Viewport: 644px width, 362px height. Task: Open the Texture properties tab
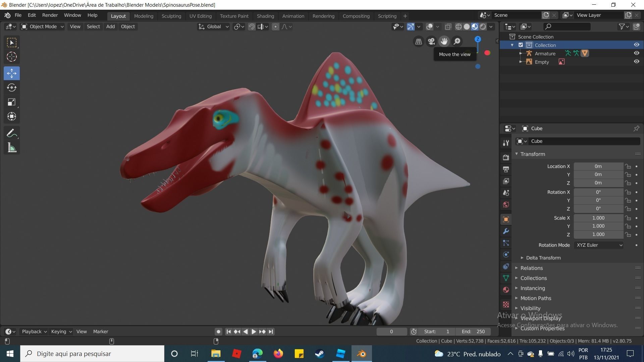tap(506, 304)
